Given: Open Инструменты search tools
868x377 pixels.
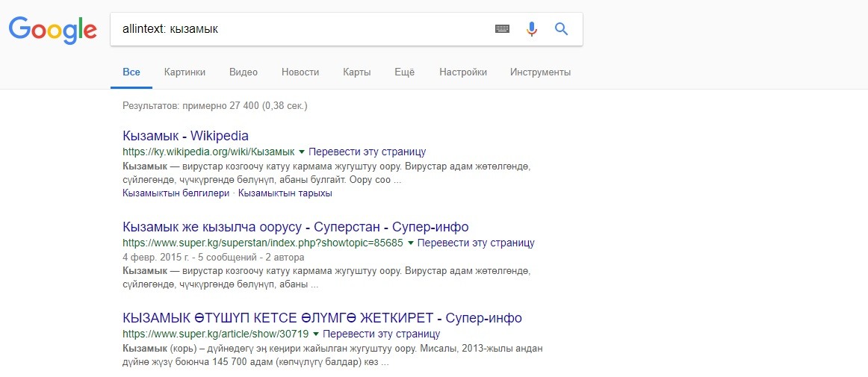Looking at the screenshot, I should click(x=540, y=72).
